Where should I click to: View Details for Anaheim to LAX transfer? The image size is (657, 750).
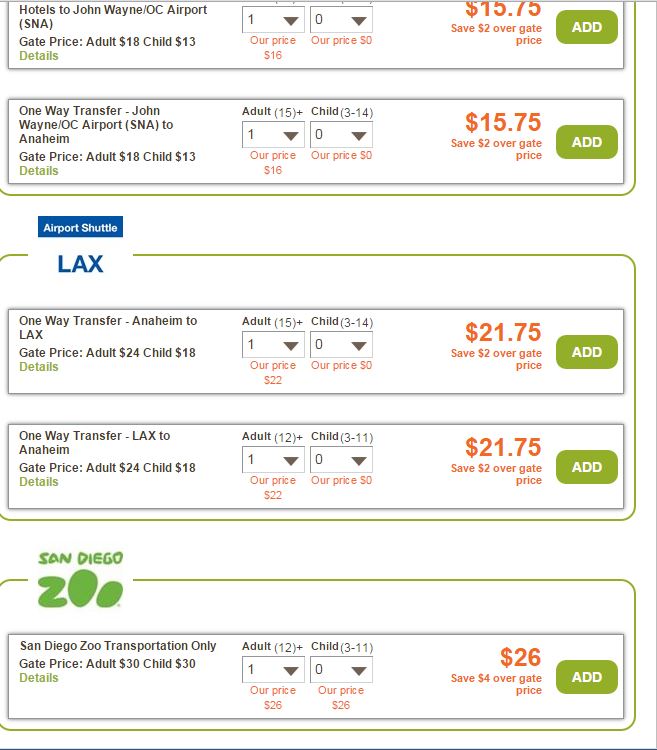click(39, 367)
